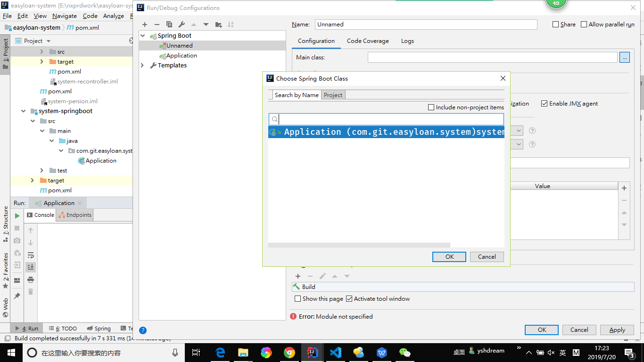This screenshot has width=644, height=362.
Task: Click the print icon in Run panel
Action: [31, 280]
